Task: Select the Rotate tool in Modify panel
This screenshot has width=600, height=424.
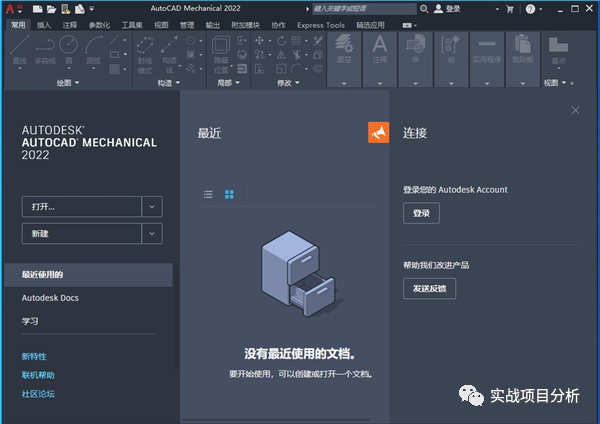Action: point(281,41)
